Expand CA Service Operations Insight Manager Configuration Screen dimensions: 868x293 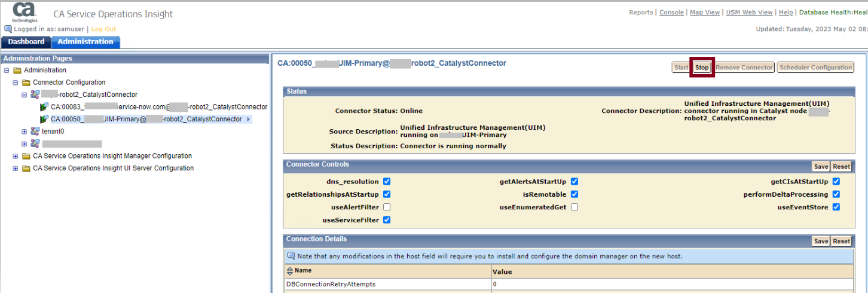(16, 156)
